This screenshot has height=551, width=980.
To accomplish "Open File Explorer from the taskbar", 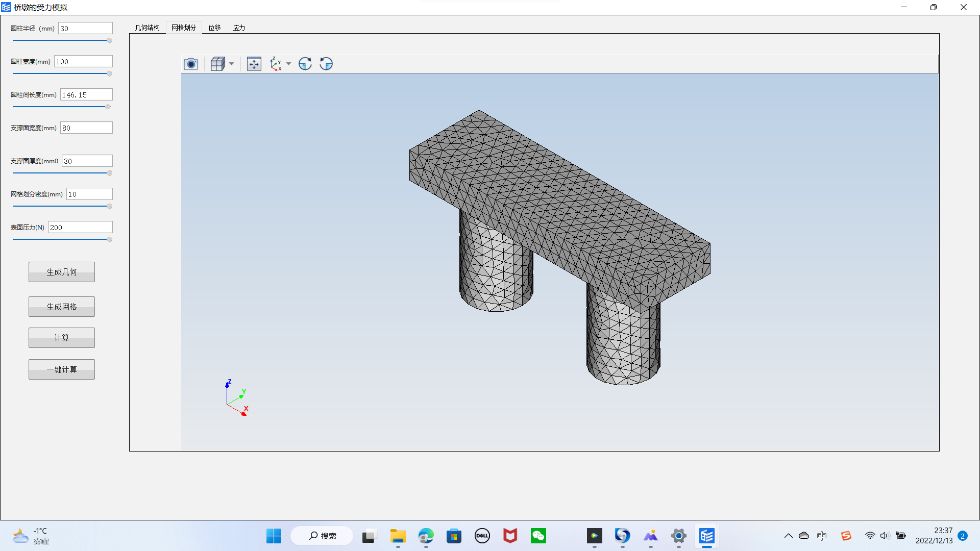I will (x=398, y=536).
